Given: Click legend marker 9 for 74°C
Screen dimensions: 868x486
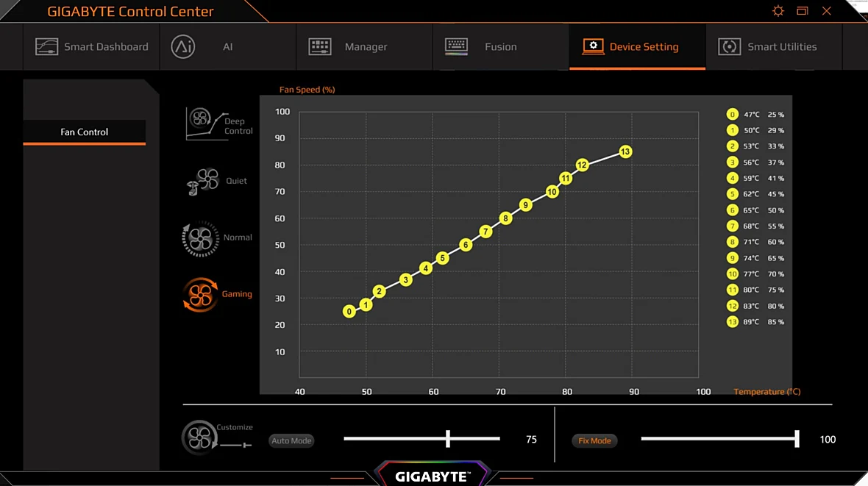Looking at the screenshot, I should click(x=732, y=258).
